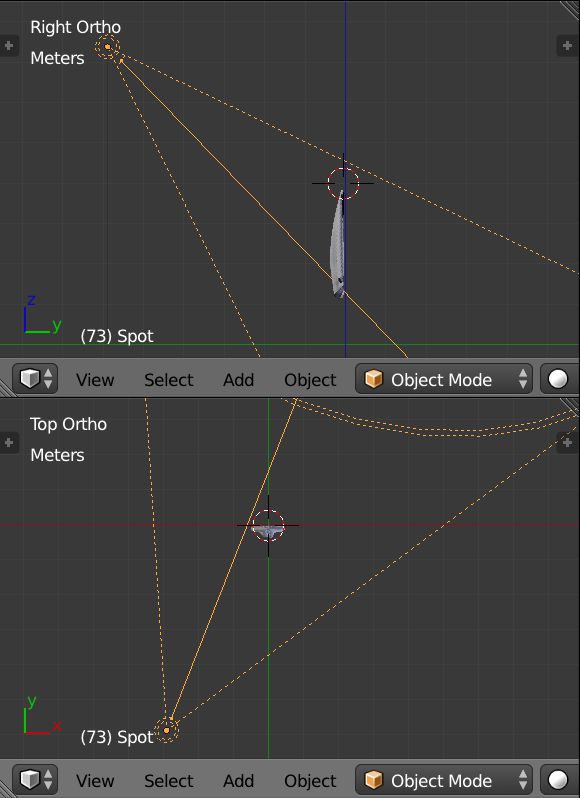Expand Object Mode dropdown in lower header
The image size is (580, 798).
[x=444, y=780]
